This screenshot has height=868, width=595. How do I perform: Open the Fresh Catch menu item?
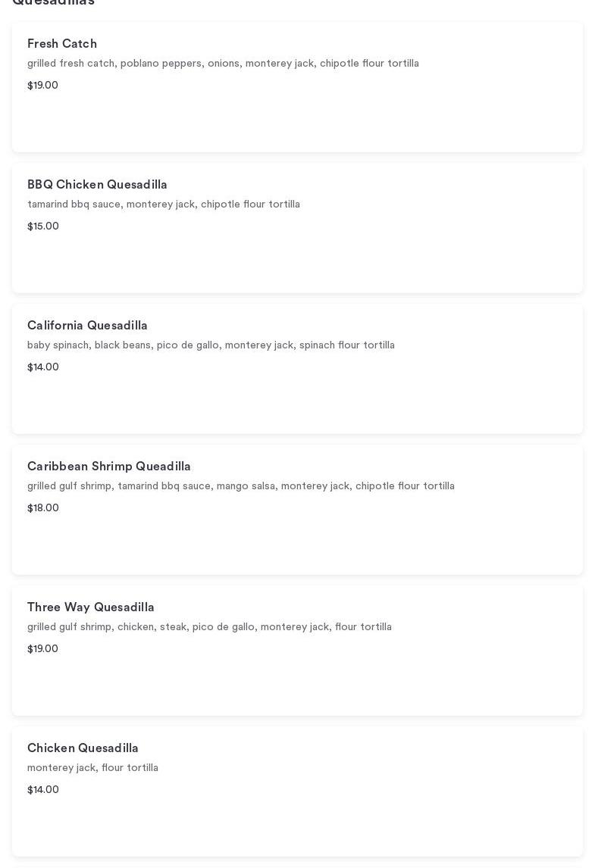[x=62, y=44]
